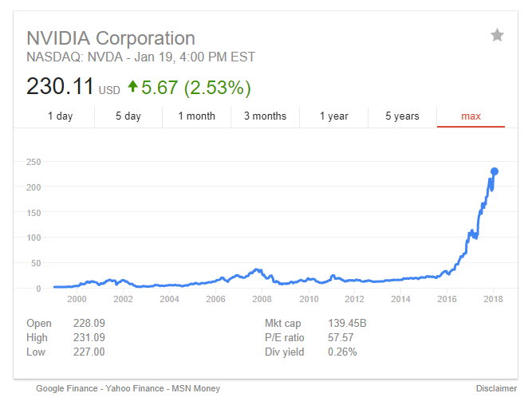Open the 1 month tab

tap(196, 116)
